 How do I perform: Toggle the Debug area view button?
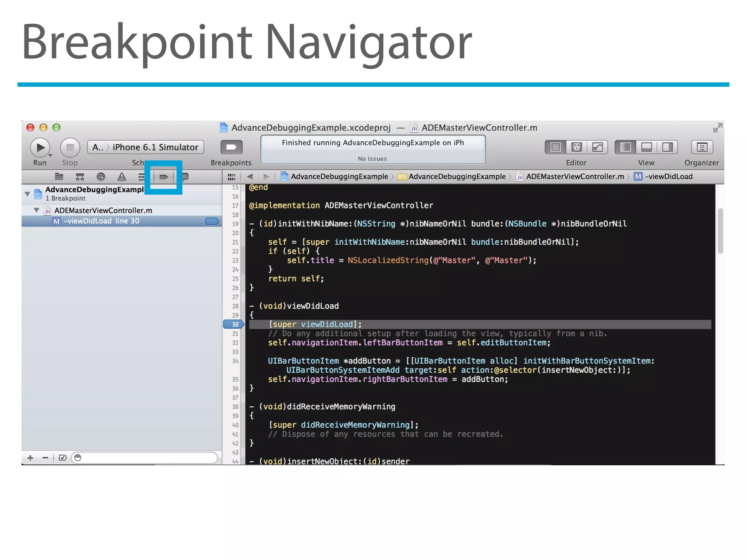point(646,147)
